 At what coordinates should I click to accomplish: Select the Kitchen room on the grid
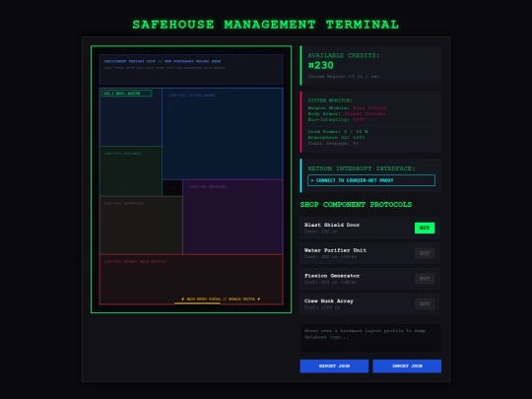coord(131,171)
